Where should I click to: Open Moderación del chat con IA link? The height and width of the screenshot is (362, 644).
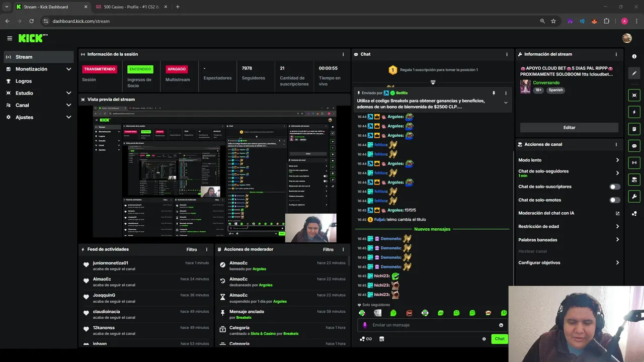(x=569, y=213)
